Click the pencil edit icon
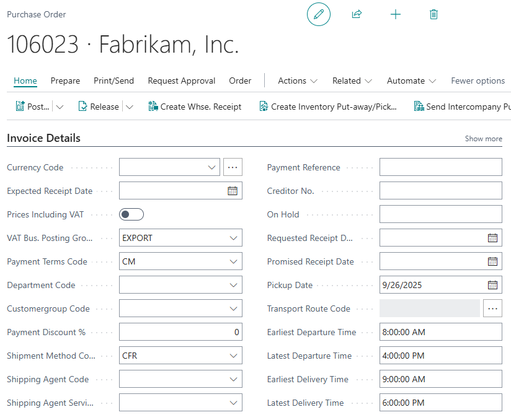The image size is (511, 420). pyautogui.click(x=319, y=14)
